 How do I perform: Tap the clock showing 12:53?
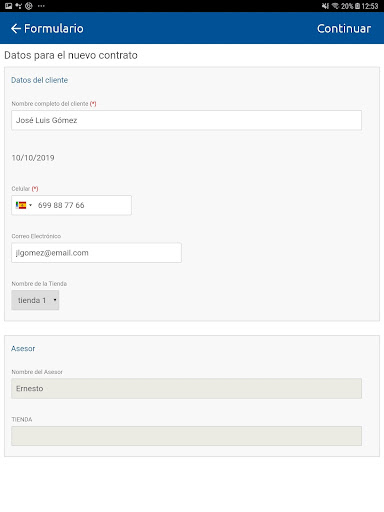tap(370, 6)
